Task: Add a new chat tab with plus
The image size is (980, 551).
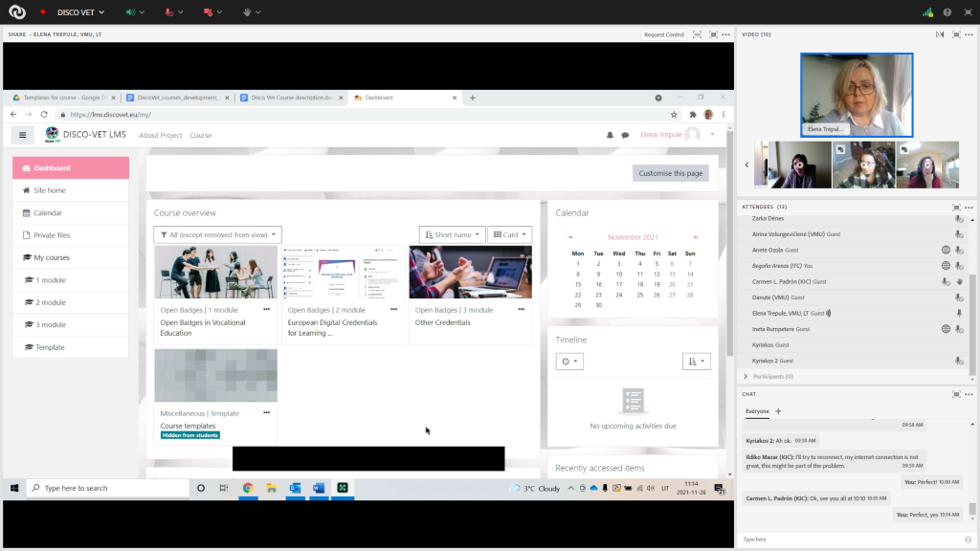Action: coord(778,411)
